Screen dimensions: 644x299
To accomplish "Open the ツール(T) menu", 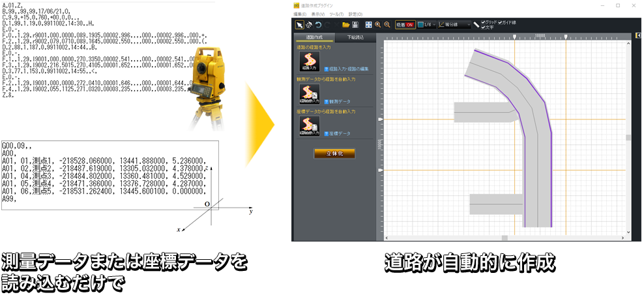I will (x=336, y=14).
